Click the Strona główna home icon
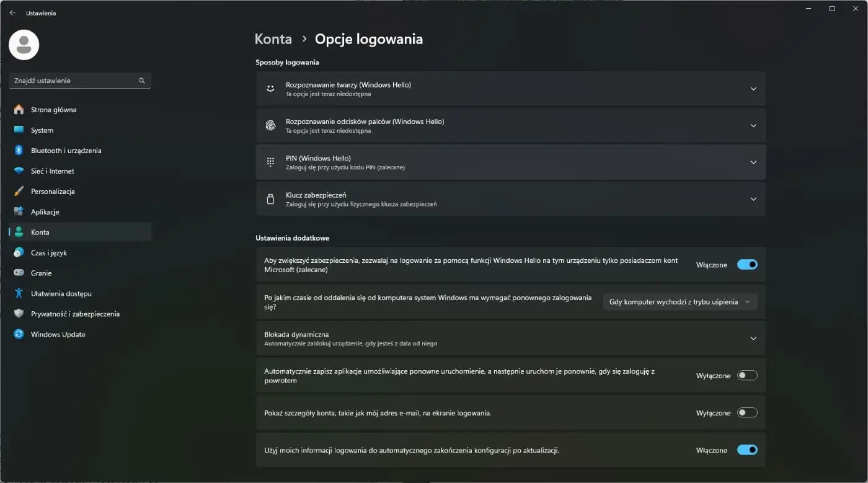The height and width of the screenshot is (483, 868). pos(19,110)
